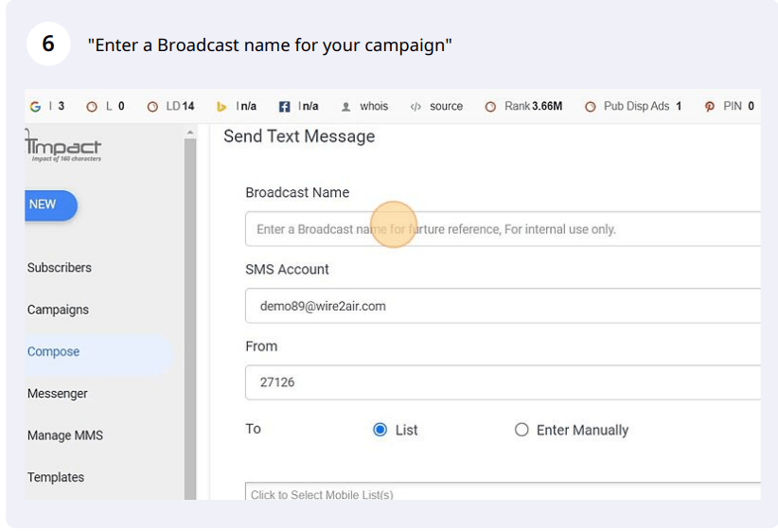Open Templates in the sidebar
Image resolution: width=778 pixels, height=532 pixels.
tap(56, 477)
